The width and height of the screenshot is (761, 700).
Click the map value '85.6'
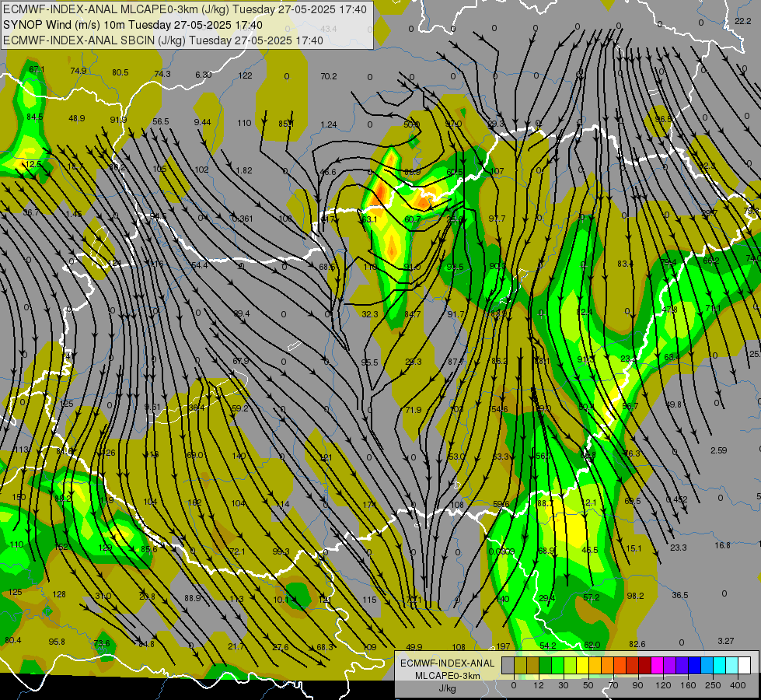[x=149, y=549]
